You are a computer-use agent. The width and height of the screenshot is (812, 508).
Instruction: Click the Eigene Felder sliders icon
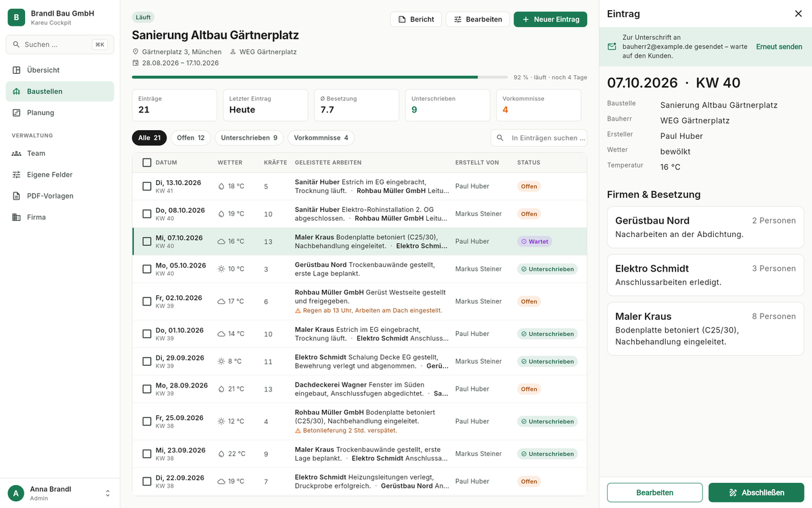click(16, 175)
